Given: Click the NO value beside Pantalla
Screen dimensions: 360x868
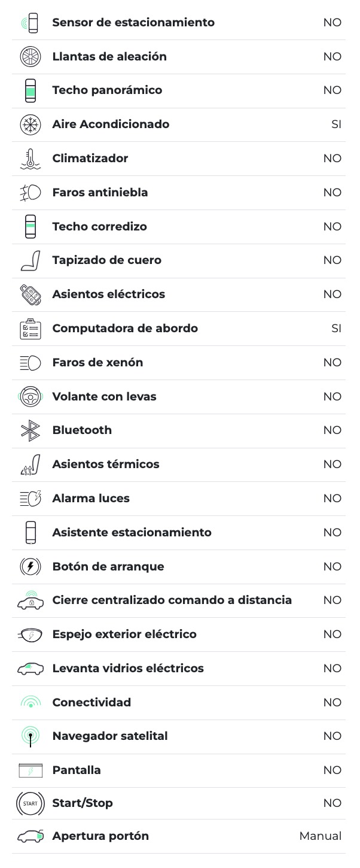Looking at the screenshot, I should (x=332, y=770).
